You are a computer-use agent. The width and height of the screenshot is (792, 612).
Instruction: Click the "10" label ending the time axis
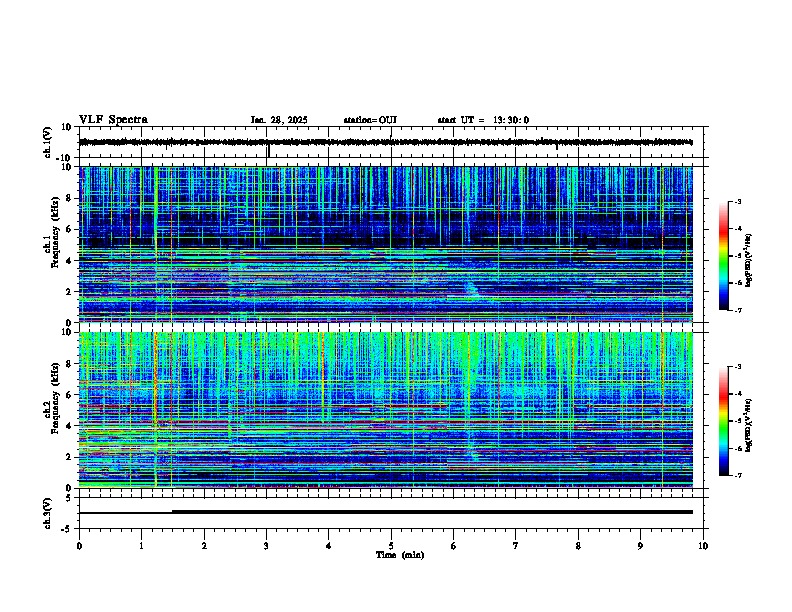click(703, 546)
